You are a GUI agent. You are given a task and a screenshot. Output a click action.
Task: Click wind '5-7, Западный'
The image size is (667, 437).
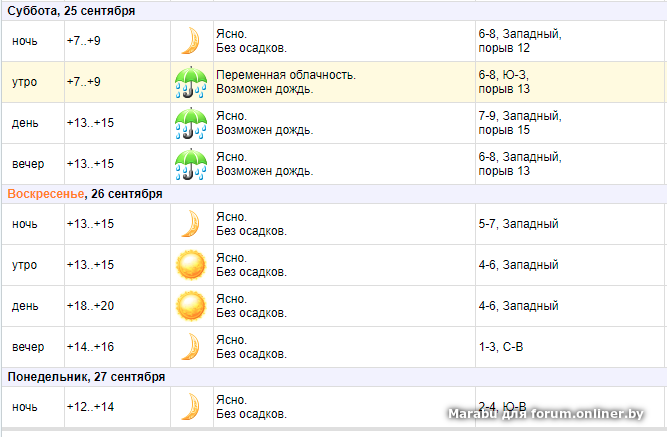click(518, 224)
